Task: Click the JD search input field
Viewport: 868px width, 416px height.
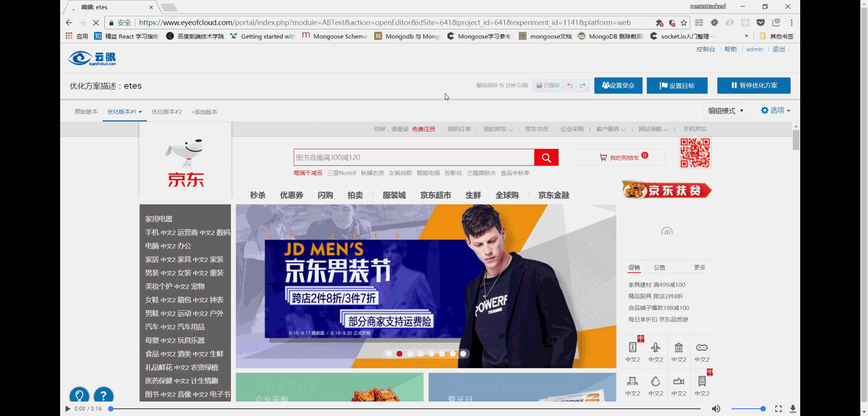Action: pyautogui.click(x=414, y=158)
